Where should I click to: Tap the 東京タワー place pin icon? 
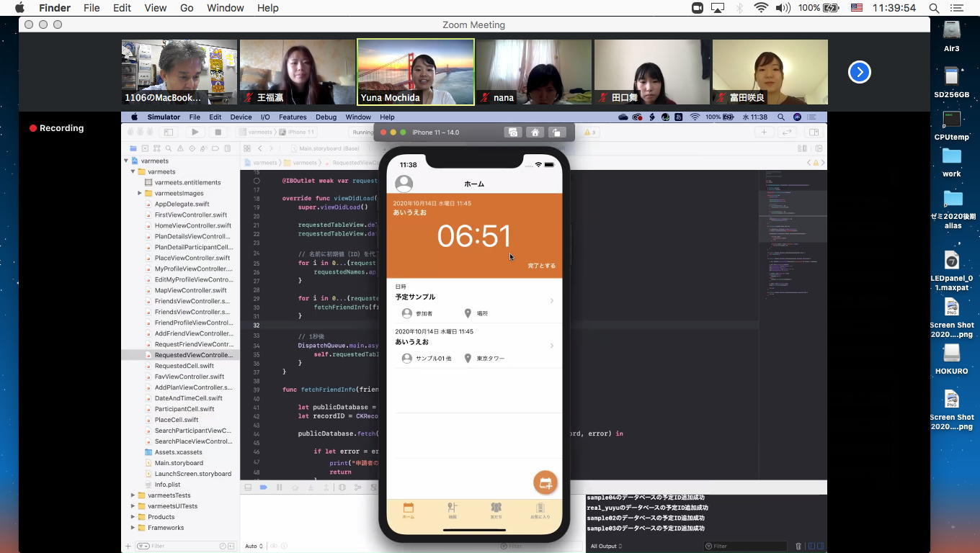coord(468,358)
